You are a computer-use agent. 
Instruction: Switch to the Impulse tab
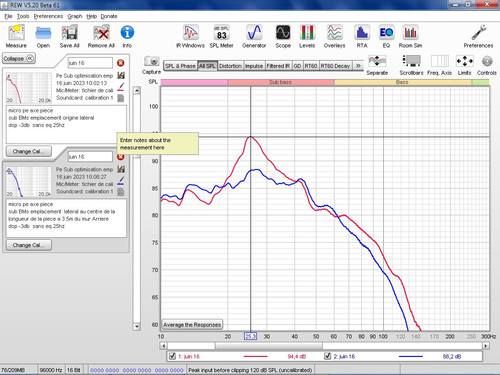[254, 66]
